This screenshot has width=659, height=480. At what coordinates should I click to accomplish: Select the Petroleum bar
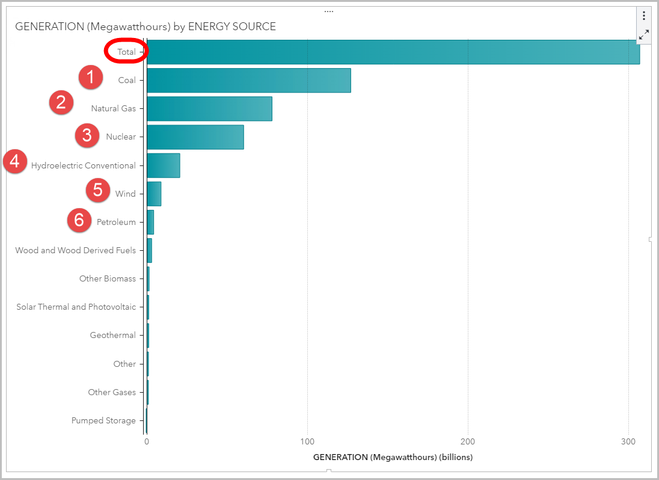150,222
